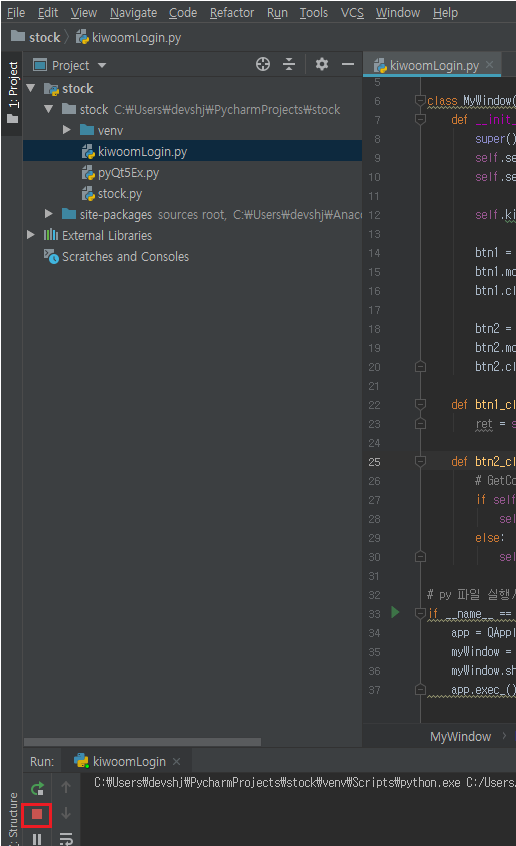Expand External Libraries node
Viewport: 516px width, 846px height.
point(31,235)
